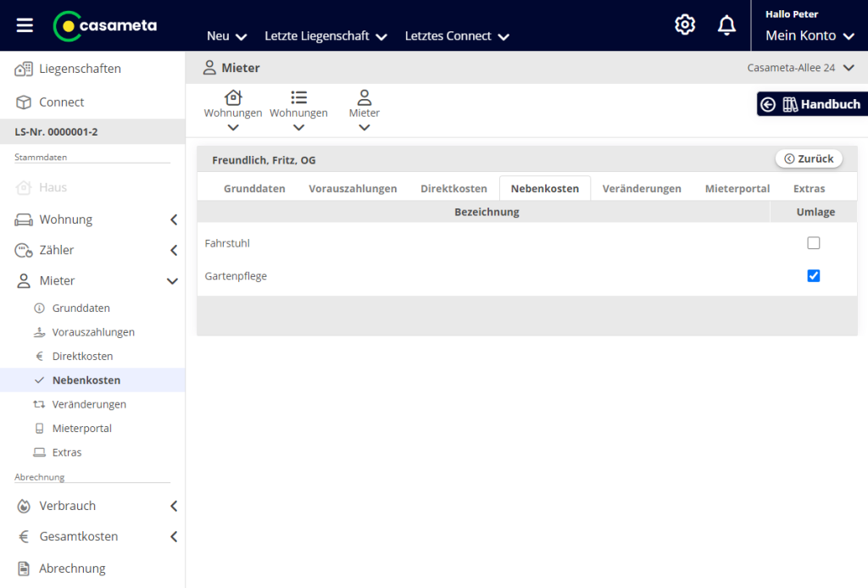The height and width of the screenshot is (588, 868).
Task: Click the Bezeichnung column header
Action: click(487, 212)
